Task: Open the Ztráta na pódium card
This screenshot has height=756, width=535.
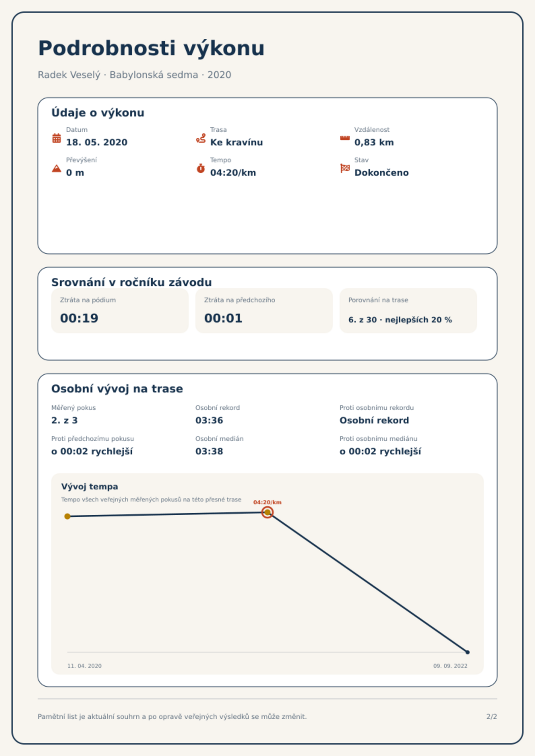Action: pyautogui.click(x=120, y=310)
